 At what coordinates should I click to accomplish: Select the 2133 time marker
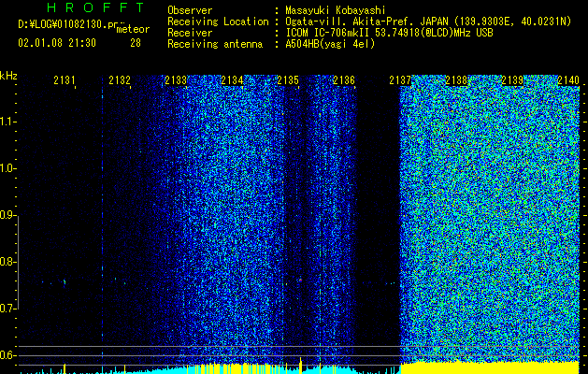tap(176, 80)
